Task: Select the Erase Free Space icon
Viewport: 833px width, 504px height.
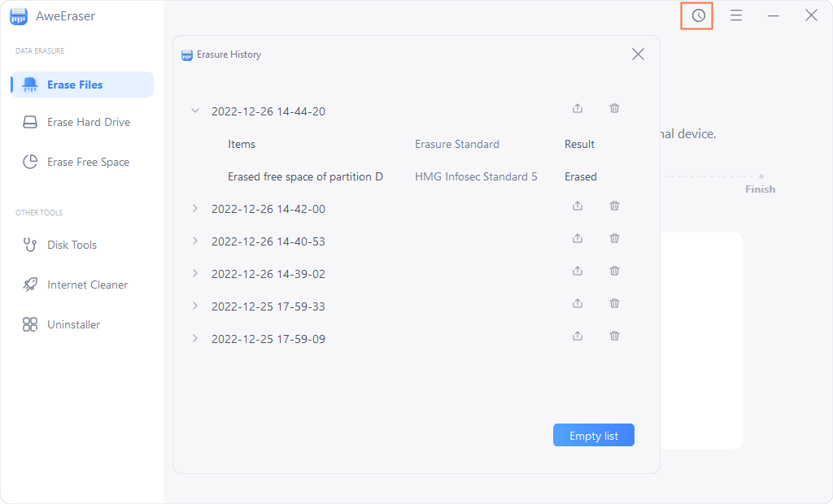Action: point(30,161)
